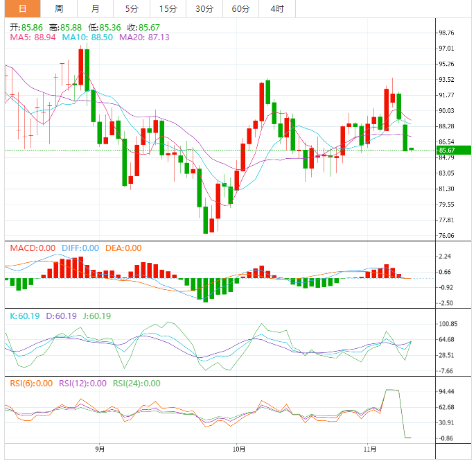Click the 94.44 RSI axis value

pyautogui.click(x=447, y=392)
